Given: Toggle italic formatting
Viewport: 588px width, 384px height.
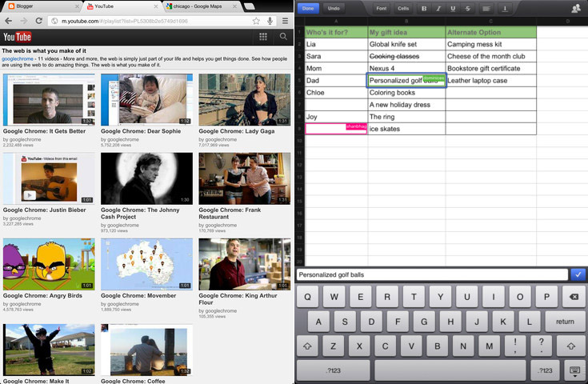Looking at the screenshot, I should point(438,8).
